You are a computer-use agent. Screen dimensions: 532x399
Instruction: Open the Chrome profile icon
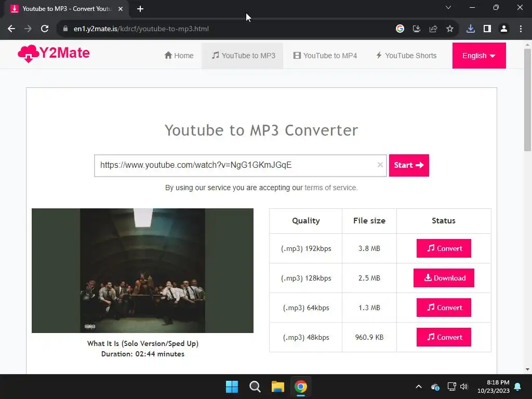(504, 29)
